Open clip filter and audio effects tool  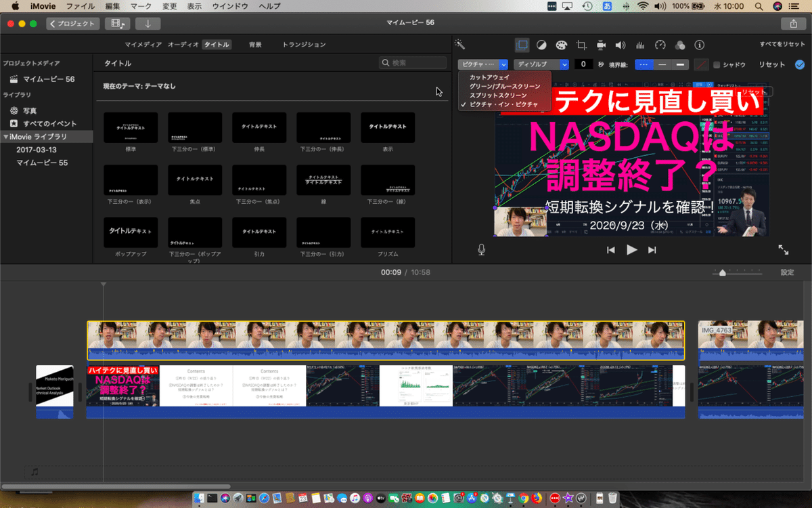pos(680,45)
